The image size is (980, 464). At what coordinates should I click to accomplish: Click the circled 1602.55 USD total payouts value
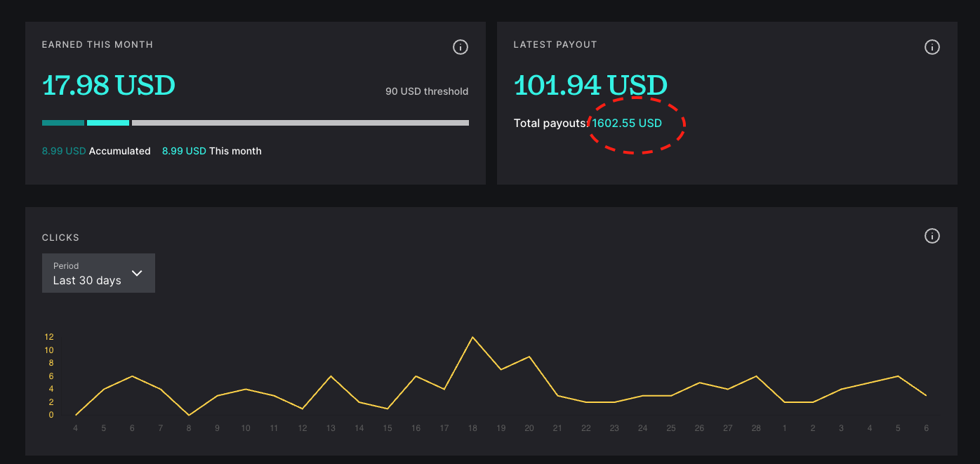click(627, 124)
